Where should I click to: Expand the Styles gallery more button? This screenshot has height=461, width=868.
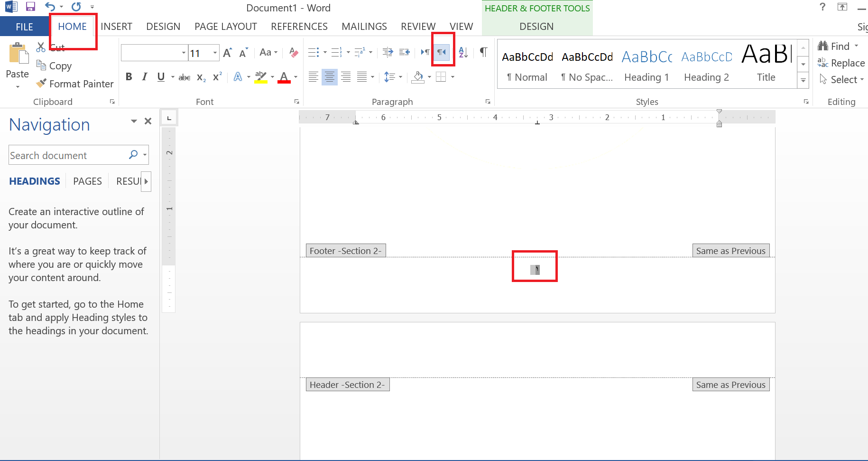[x=803, y=81]
